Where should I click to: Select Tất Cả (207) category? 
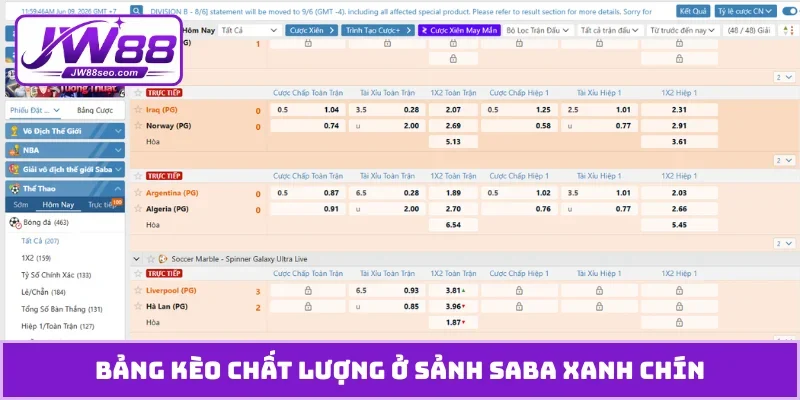click(x=40, y=241)
